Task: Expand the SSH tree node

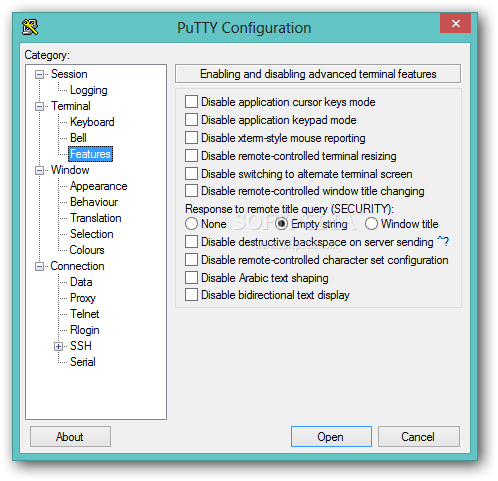Action: pyautogui.click(x=58, y=346)
